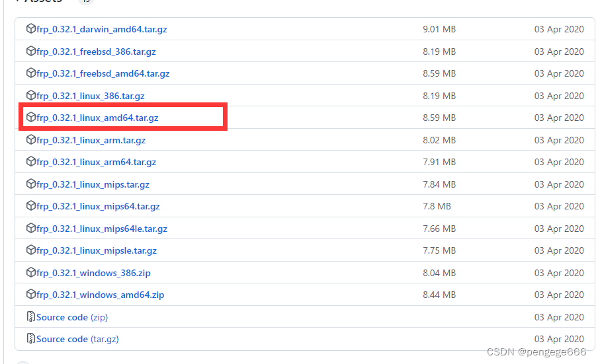Click package icon beside frp_0.32.1_linux_amd64.tar.gz
This screenshot has height=364, width=596.
click(x=31, y=118)
